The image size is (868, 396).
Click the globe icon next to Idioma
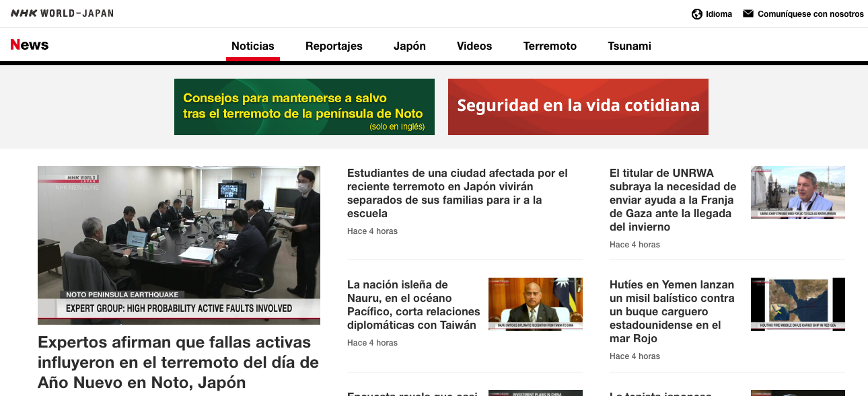click(x=697, y=14)
